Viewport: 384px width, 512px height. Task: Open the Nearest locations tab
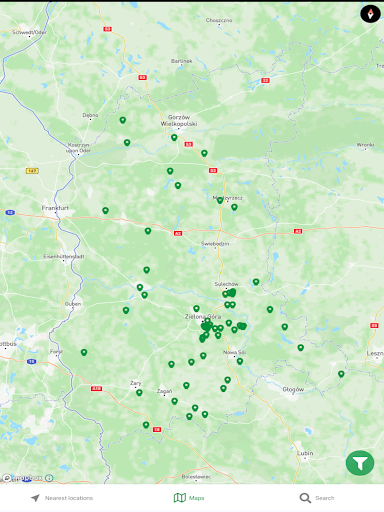point(62,498)
